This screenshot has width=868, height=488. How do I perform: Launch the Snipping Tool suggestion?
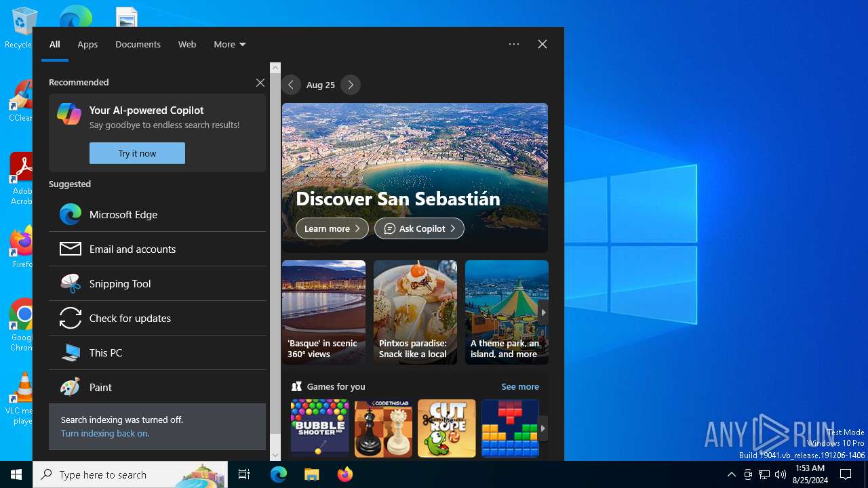pyautogui.click(x=157, y=283)
